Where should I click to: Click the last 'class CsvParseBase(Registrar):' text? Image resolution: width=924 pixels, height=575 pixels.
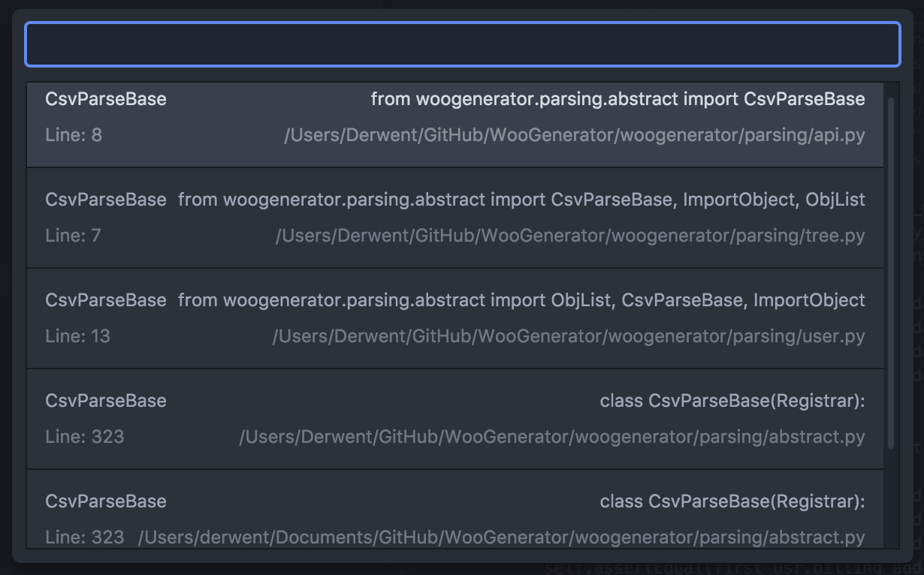[x=732, y=501]
